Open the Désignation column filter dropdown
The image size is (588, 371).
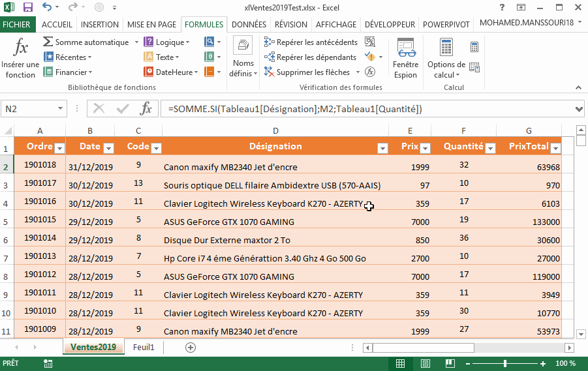click(382, 149)
